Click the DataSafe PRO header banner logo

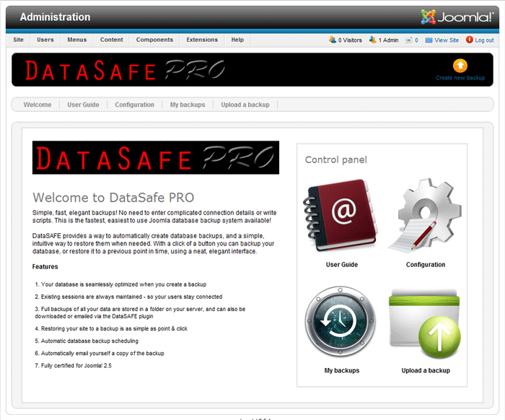(x=125, y=70)
